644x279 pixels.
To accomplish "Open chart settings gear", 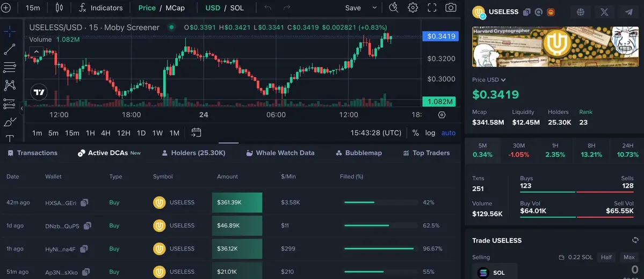I will (x=413, y=8).
